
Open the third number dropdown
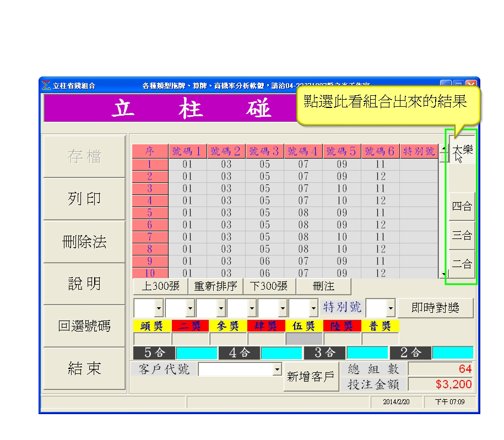point(221,308)
